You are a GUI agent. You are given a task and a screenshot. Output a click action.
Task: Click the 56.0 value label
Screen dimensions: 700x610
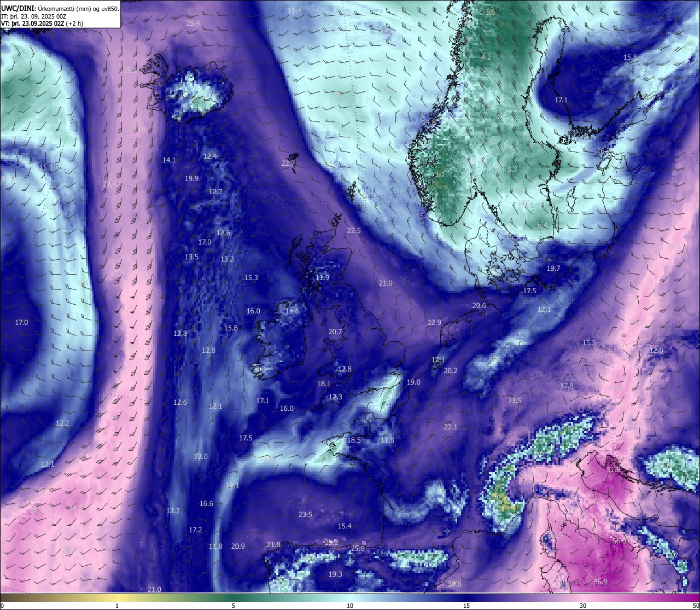click(619, 541)
